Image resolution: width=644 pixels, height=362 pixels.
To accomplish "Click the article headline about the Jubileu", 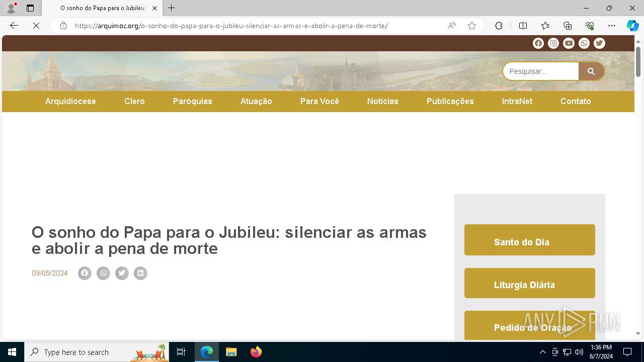I will click(x=229, y=240).
